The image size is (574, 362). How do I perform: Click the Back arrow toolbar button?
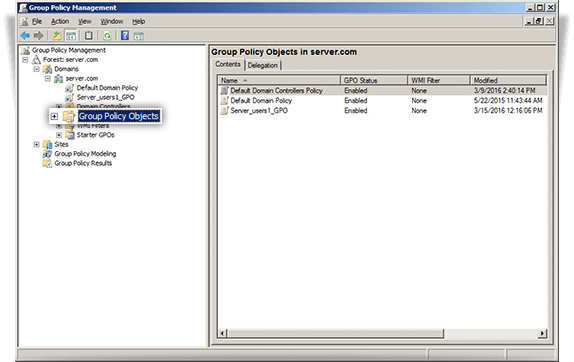(25, 36)
